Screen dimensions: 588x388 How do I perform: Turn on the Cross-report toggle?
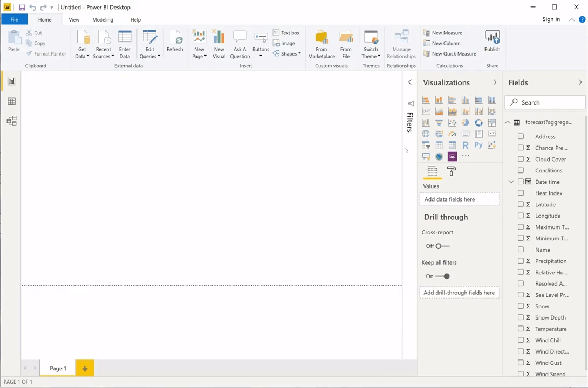click(x=442, y=246)
